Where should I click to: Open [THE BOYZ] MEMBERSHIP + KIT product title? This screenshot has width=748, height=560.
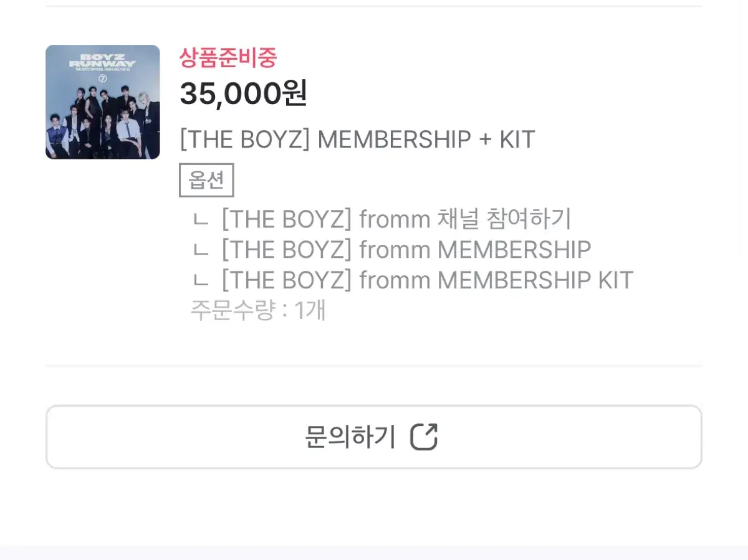point(358,140)
